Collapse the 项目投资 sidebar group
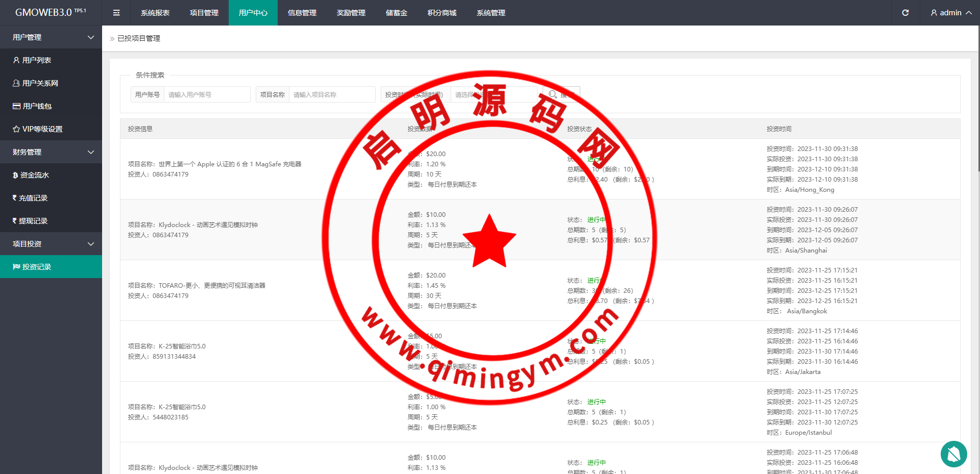 [x=51, y=244]
